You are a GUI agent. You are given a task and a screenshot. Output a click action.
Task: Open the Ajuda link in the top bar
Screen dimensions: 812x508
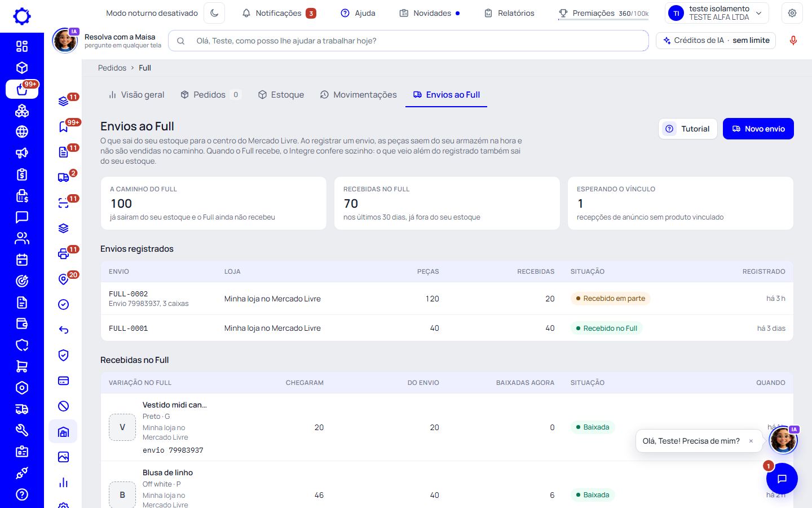(358, 13)
